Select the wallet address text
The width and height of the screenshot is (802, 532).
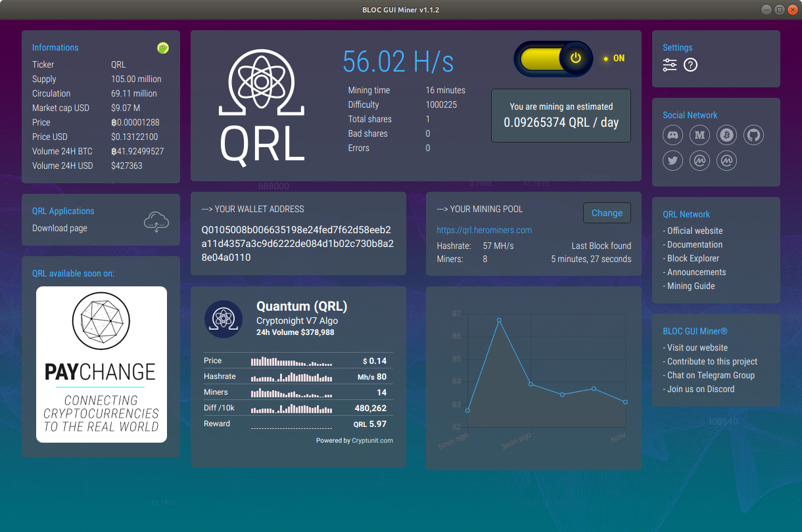coord(298,244)
